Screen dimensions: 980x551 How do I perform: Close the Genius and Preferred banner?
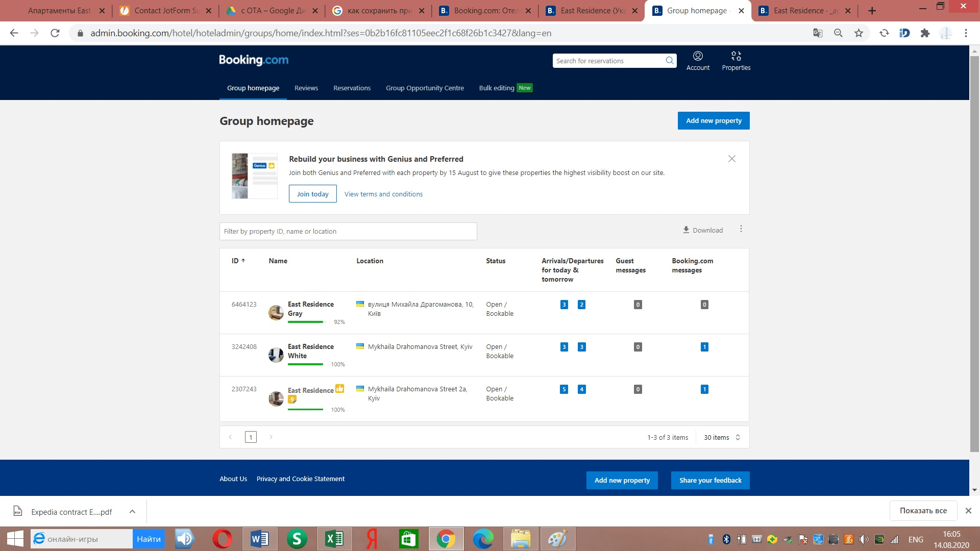point(732,159)
